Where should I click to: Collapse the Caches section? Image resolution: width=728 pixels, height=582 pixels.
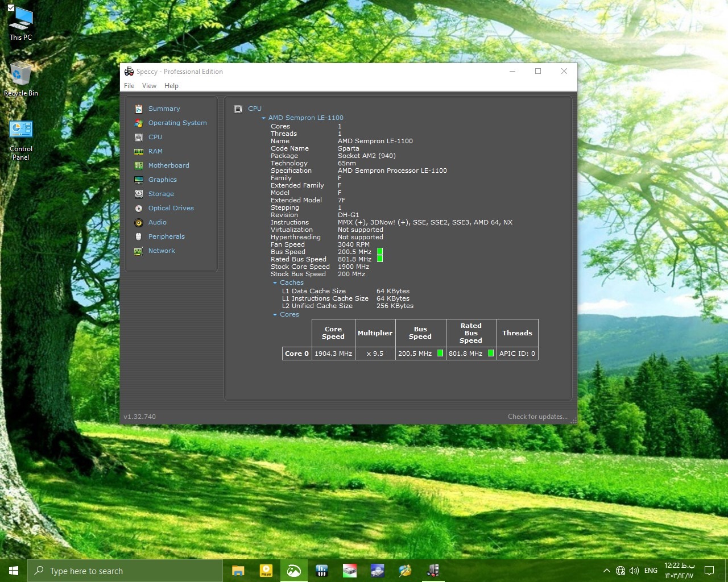pos(275,283)
